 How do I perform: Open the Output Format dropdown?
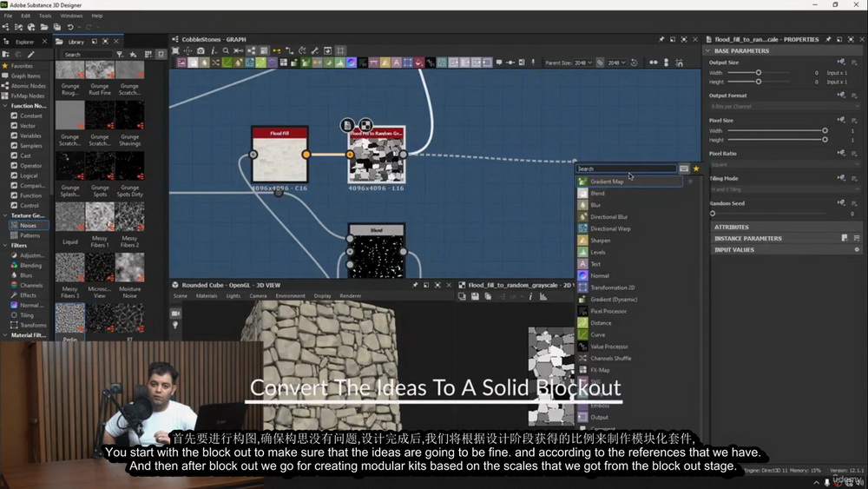(x=785, y=106)
